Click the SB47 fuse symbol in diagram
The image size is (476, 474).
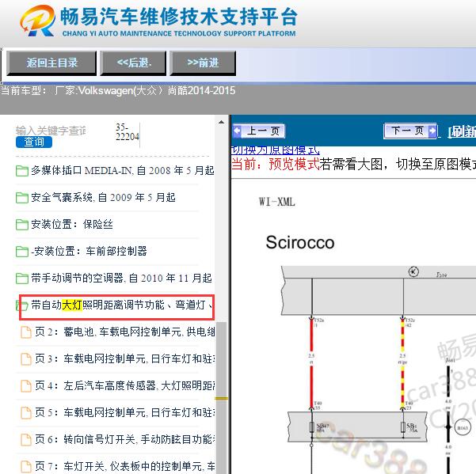[312, 427]
